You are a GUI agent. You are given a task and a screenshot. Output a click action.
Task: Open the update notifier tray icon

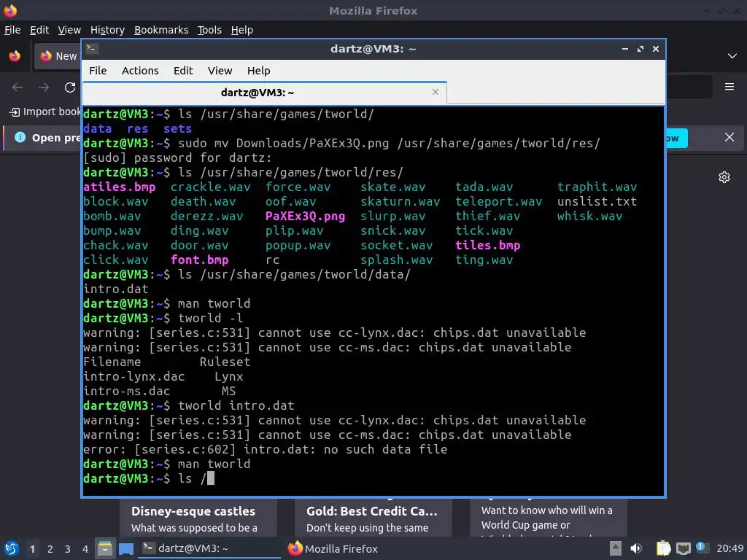(x=702, y=548)
